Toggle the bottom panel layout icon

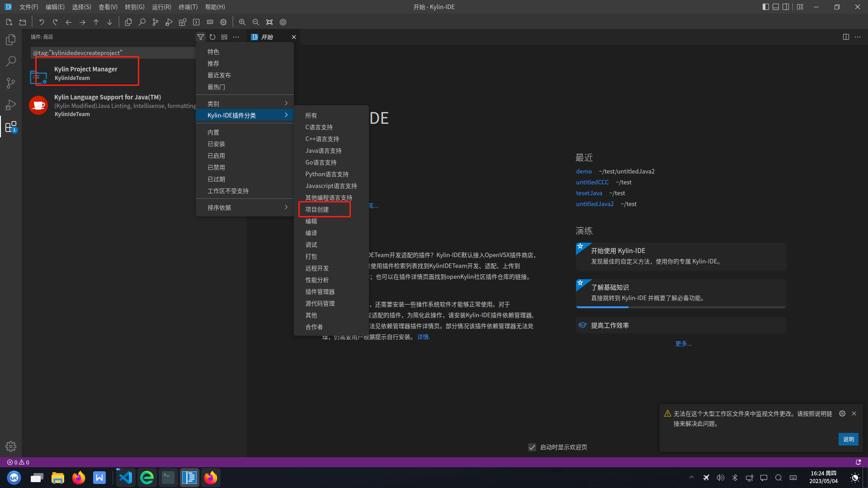(x=776, y=7)
